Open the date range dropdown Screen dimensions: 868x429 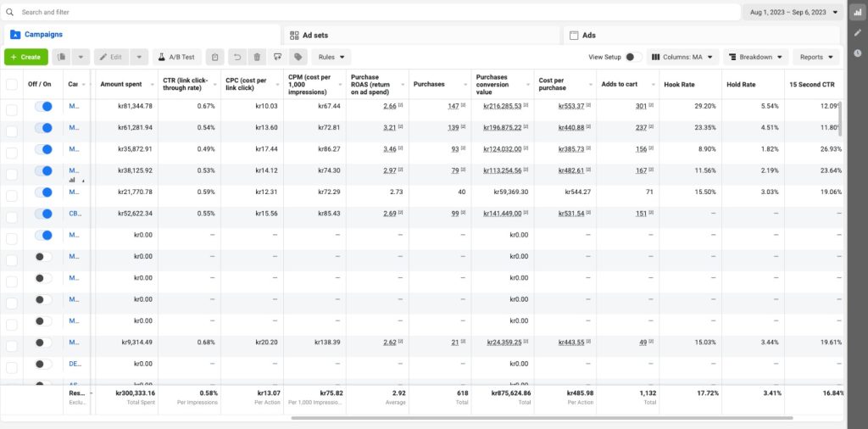pyautogui.click(x=793, y=13)
